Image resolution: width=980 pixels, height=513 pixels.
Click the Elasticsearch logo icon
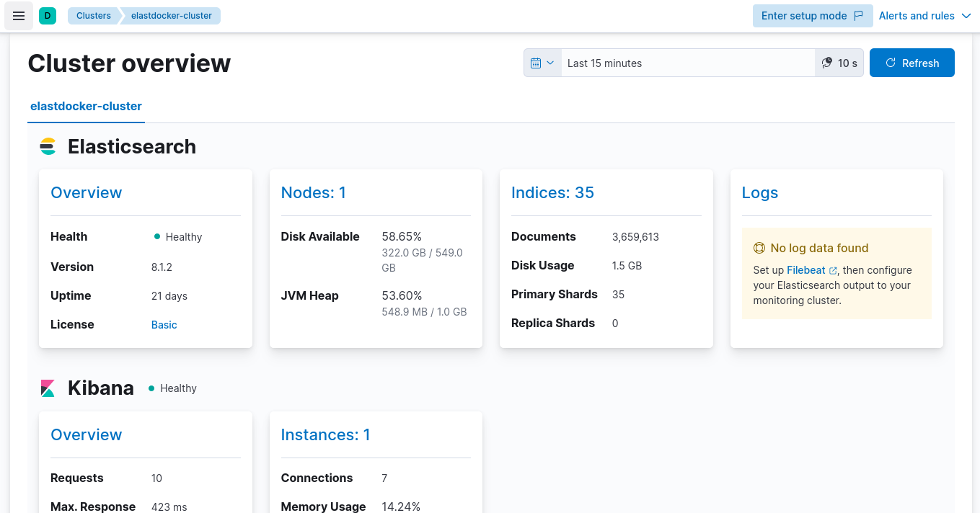pos(48,146)
